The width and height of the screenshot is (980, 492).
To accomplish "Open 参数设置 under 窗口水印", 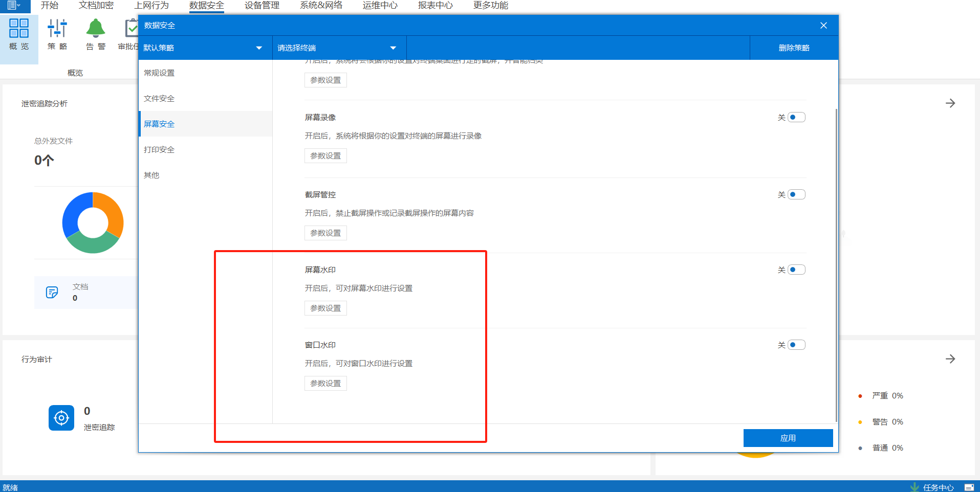I will tap(325, 384).
